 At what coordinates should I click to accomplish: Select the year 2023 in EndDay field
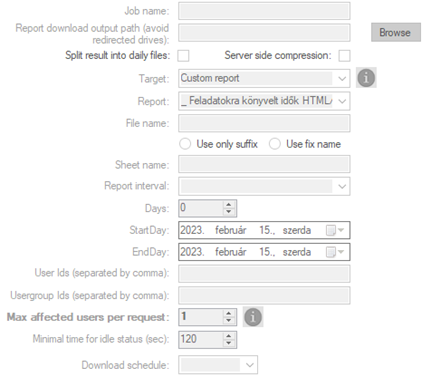pos(192,252)
